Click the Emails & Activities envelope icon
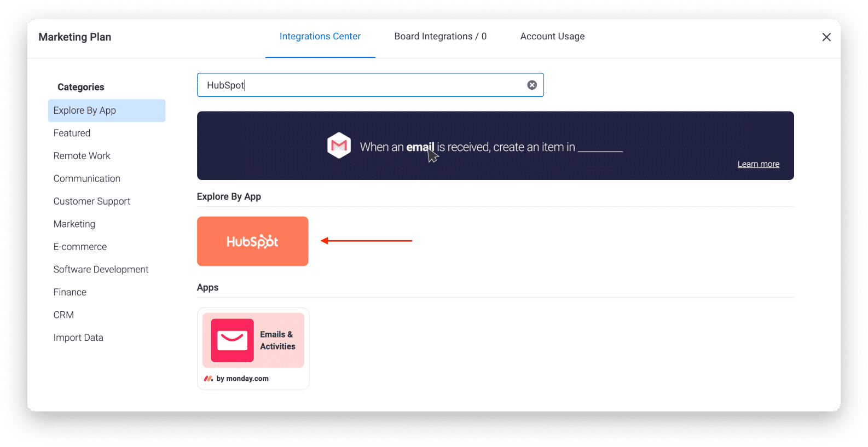868x447 pixels. (232, 340)
